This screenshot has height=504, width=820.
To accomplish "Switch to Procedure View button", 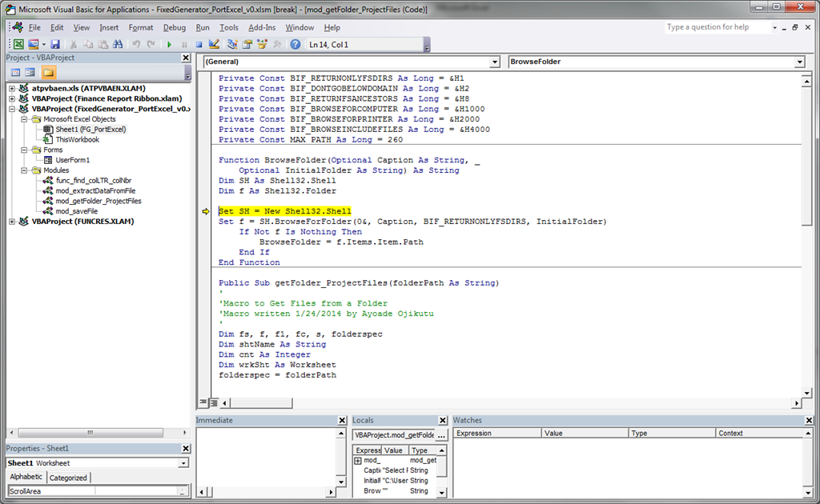I will pos(203,402).
